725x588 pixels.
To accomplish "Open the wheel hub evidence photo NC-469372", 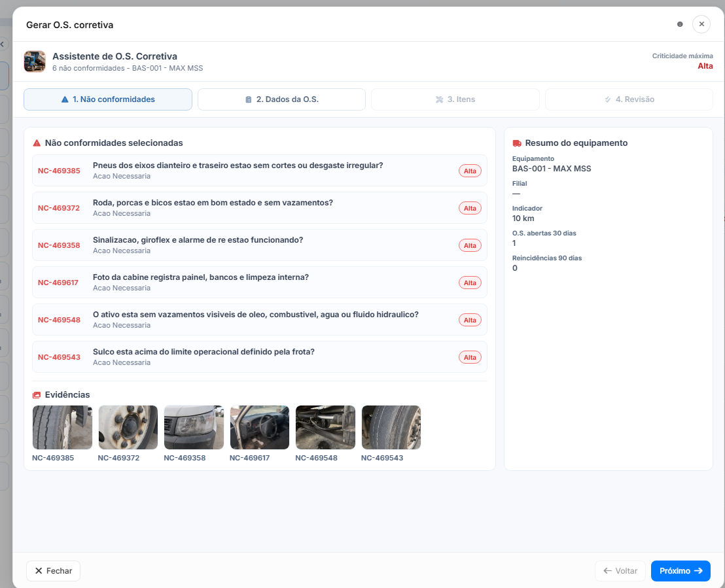I will (128, 427).
